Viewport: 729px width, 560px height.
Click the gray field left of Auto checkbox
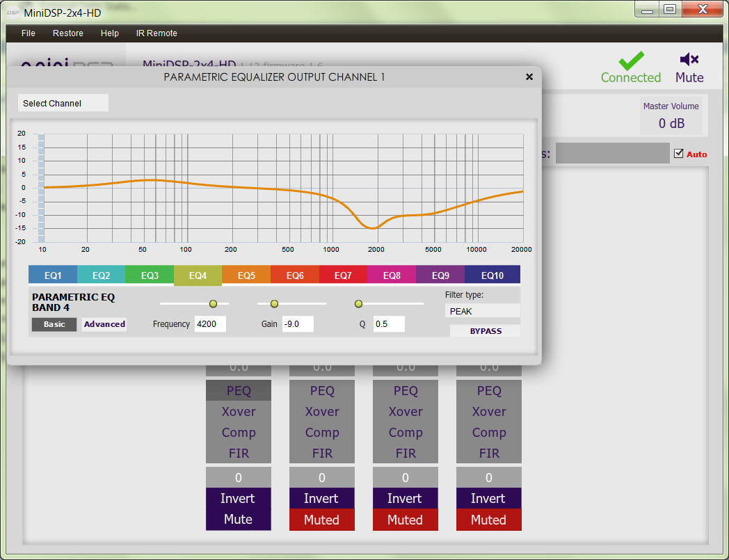613,153
